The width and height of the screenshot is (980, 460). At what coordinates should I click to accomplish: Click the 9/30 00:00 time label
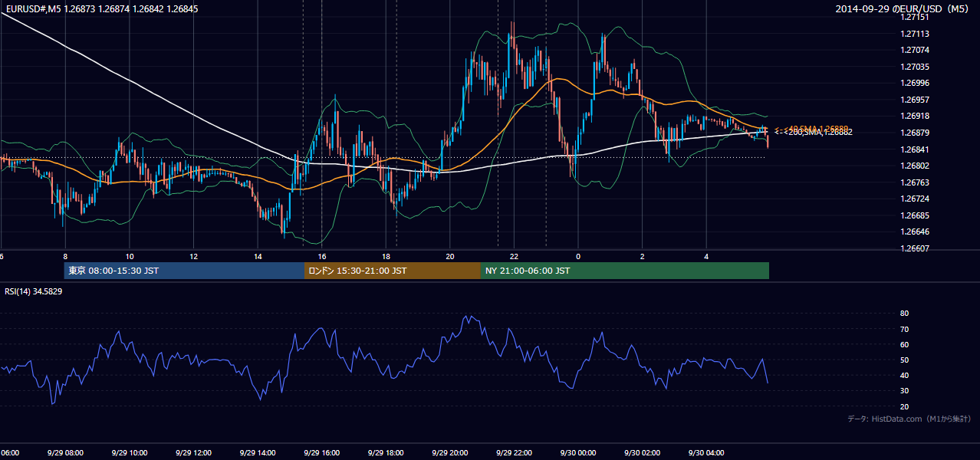(578, 453)
